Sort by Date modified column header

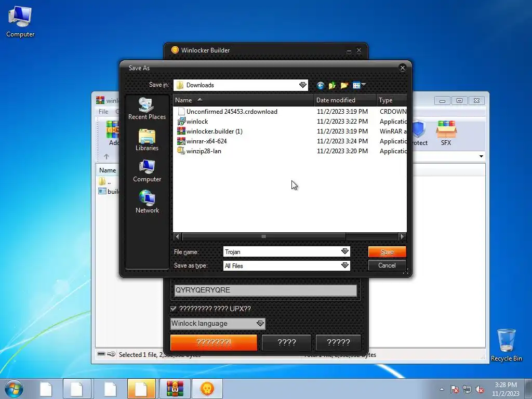345,100
